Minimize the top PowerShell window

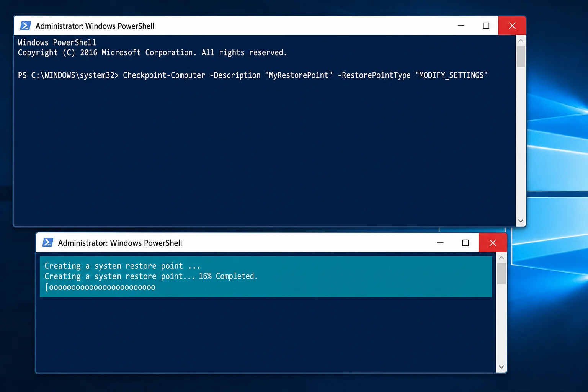click(461, 26)
